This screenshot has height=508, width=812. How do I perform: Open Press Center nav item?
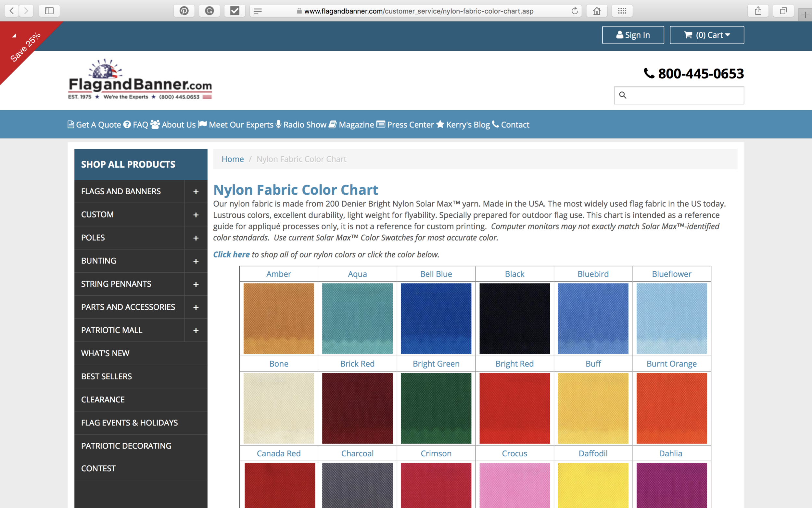pos(405,125)
